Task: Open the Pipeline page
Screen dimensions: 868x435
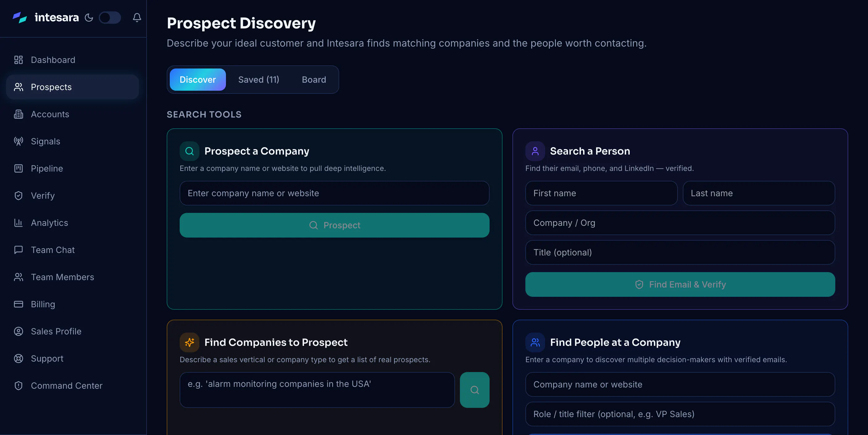Action: pos(73,168)
